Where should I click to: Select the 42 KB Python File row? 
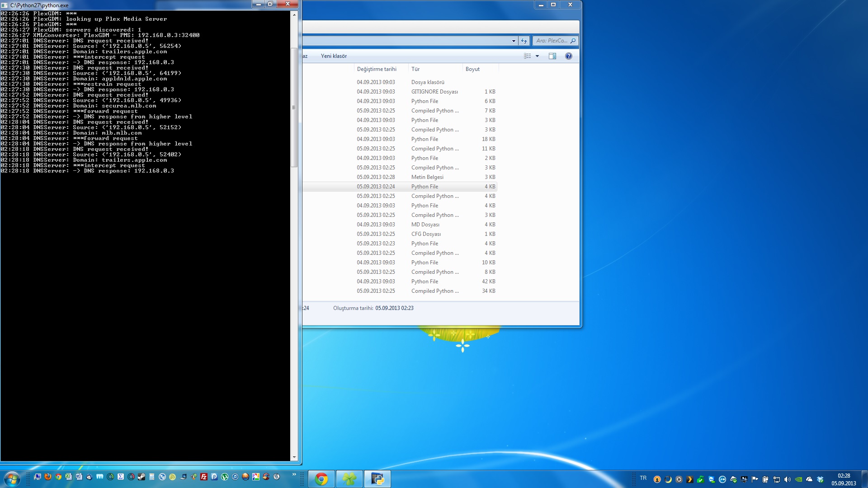400,282
